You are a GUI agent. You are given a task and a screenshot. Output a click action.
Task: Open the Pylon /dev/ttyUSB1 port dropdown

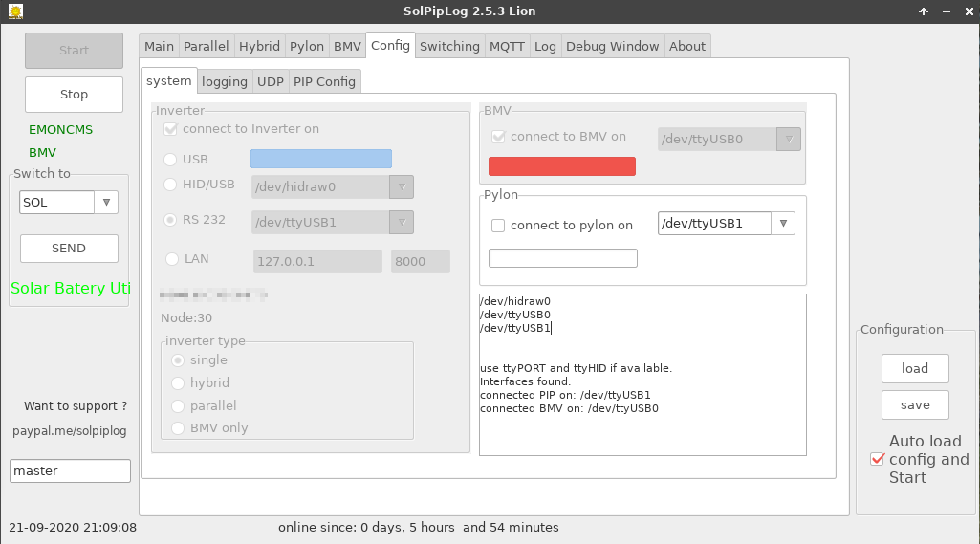pyautogui.click(x=783, y=223)
